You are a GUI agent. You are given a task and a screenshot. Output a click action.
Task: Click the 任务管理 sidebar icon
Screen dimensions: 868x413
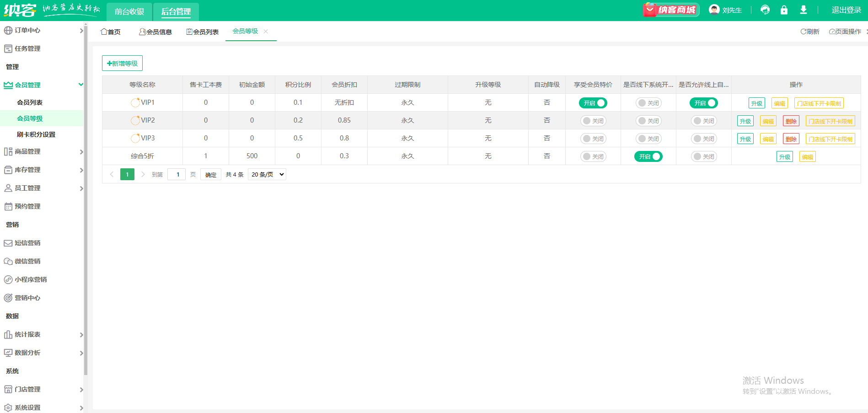click(x=8, y=48)
